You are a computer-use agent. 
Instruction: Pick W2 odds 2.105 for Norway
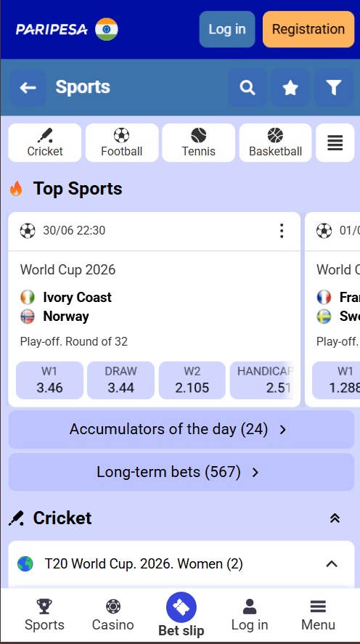[192, 380]
